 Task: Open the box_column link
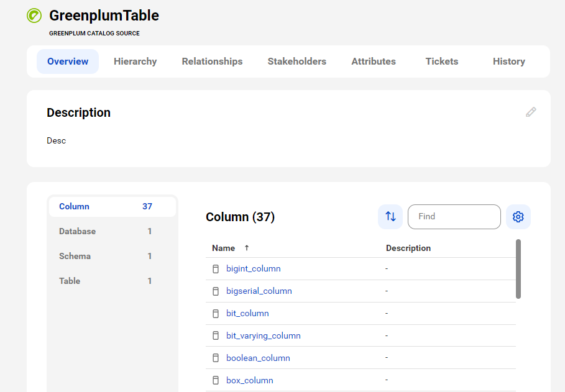tap(250, 380)
